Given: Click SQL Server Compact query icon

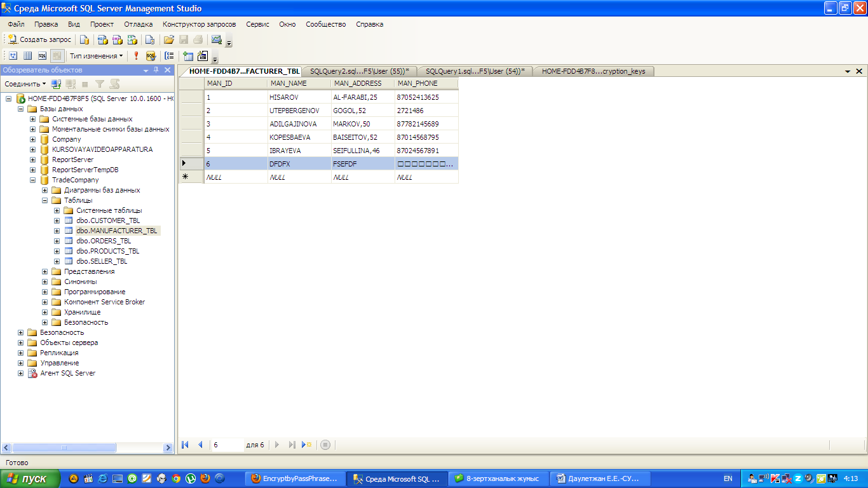Looking at the screenshot, I should [x=150, y=39].
